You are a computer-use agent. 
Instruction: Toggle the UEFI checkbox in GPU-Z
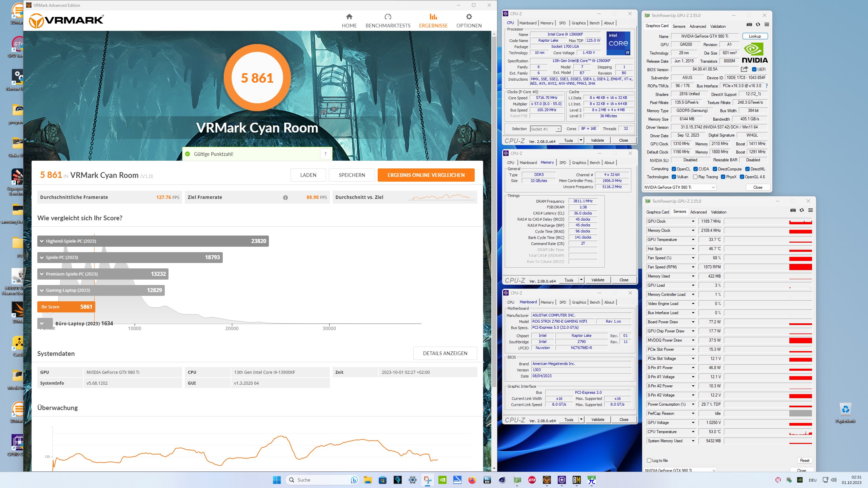pos(754,69)
